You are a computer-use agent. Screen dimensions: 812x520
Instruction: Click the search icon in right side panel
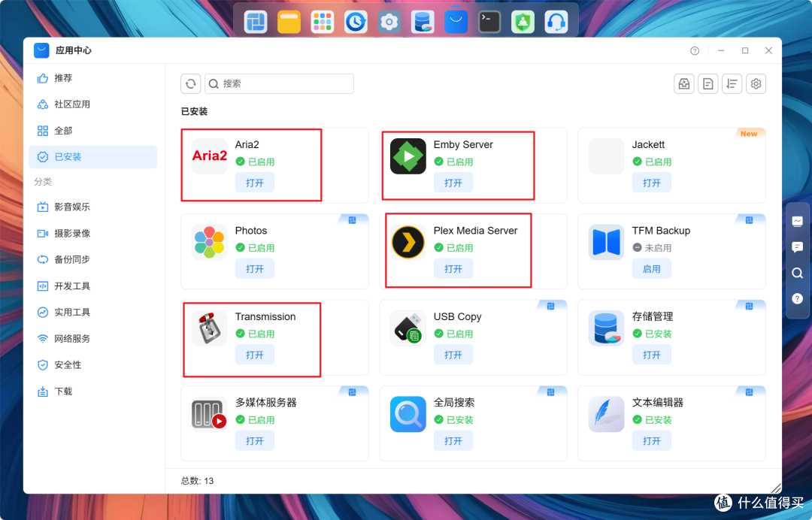coord(798,274)
